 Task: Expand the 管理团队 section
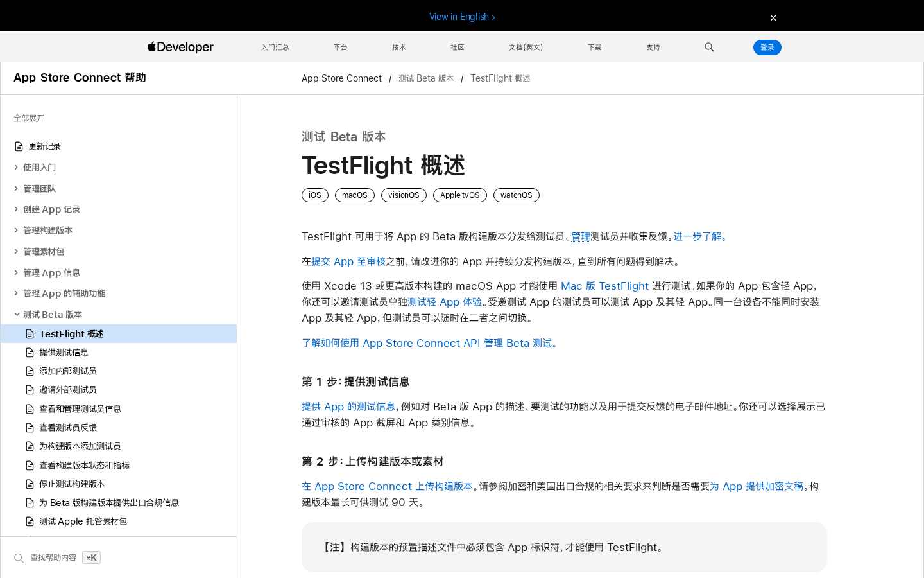[17, 189]
